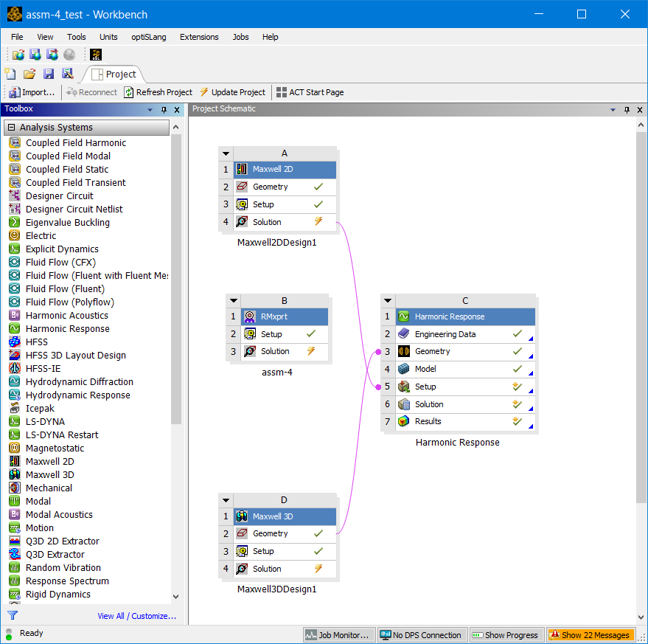Click Solution icon in system A
The image size is (648, 644).
pyautogui.click(x=242, y=222)
